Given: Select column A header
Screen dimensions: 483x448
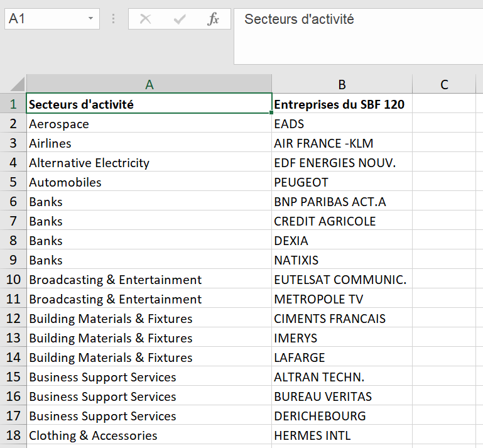Looking at the screenshot, I should click(x=149, y=85).
